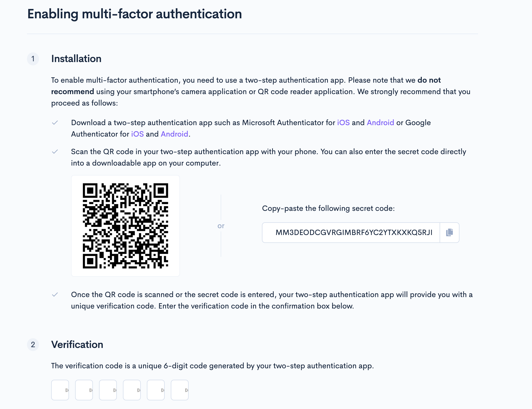Select the QR code image
532x409 pixels.
point(125,226)
